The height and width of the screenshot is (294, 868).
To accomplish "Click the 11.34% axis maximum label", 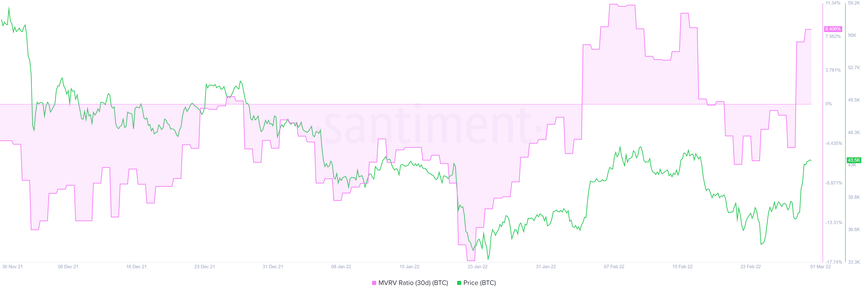I will (x=833, y=3).
